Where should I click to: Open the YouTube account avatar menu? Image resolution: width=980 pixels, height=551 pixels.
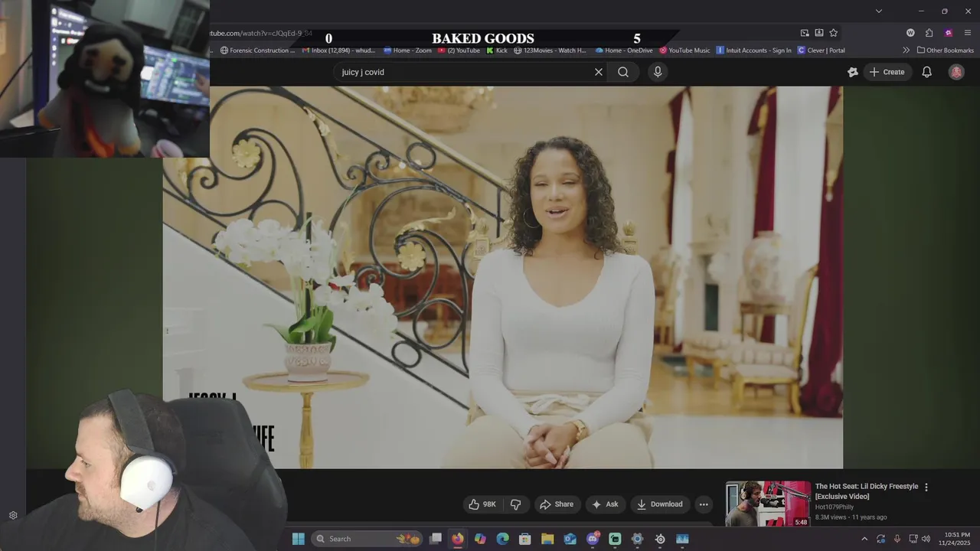click(x=956, y=72)
